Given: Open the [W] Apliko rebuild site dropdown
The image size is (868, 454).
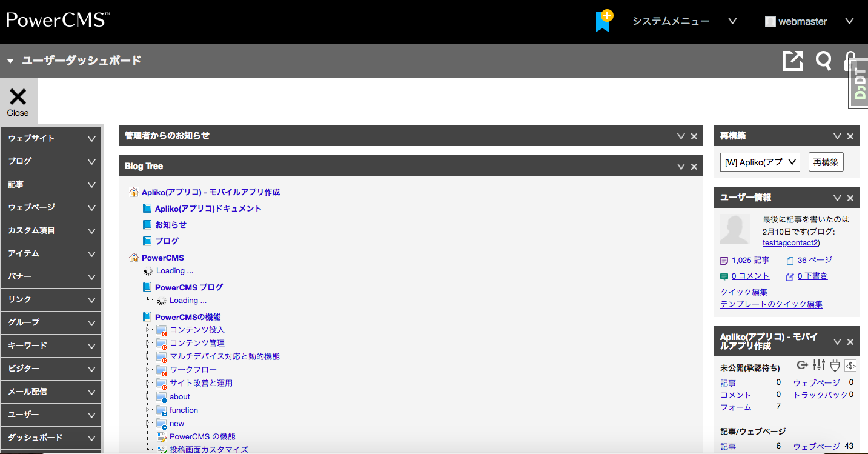Looking at the screenshot, I should 760,162.
